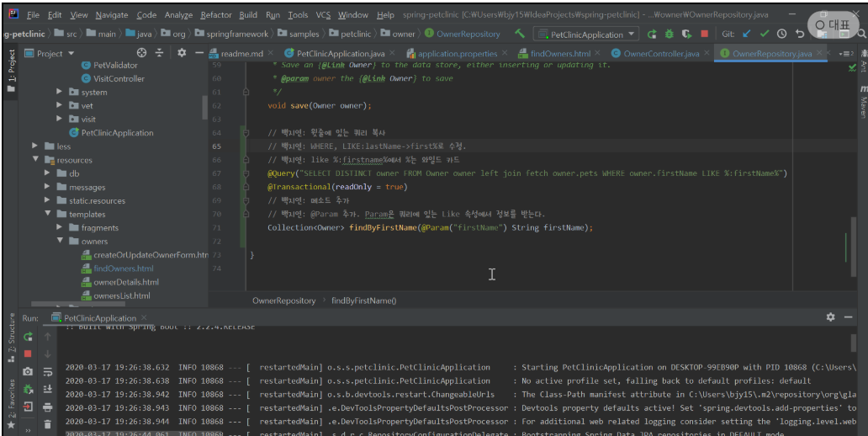Toggle scroll to end in console

coord(48,390)
